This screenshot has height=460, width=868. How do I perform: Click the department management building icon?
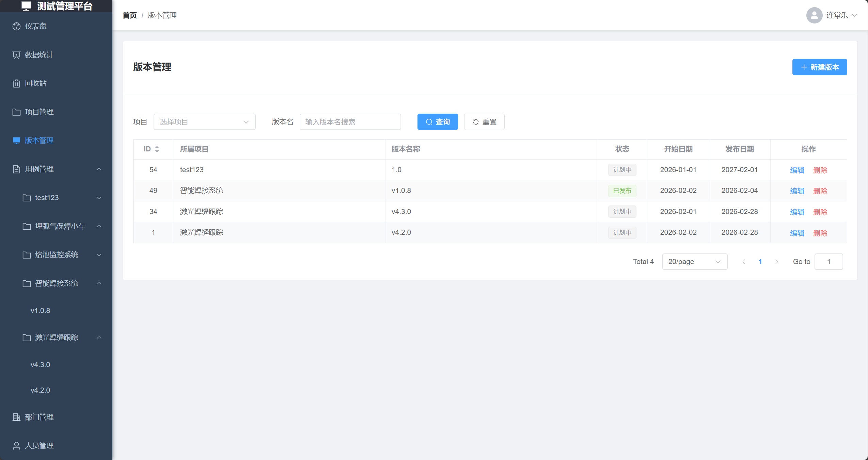tap(16, 417)
